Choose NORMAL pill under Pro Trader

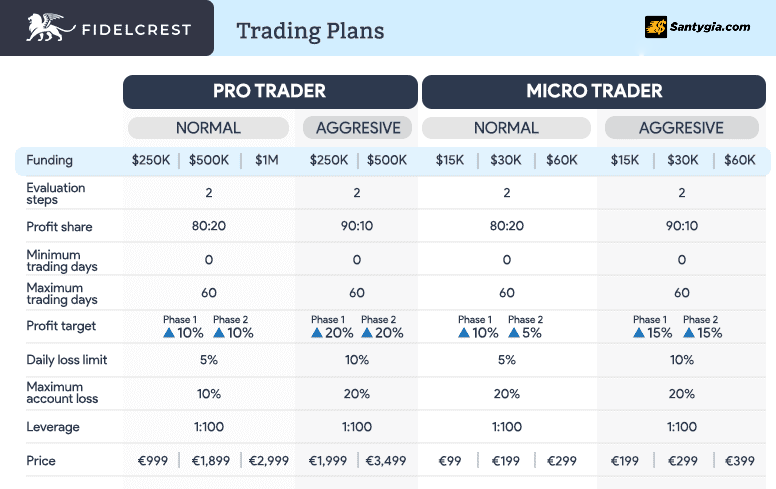tap(208, 128)
